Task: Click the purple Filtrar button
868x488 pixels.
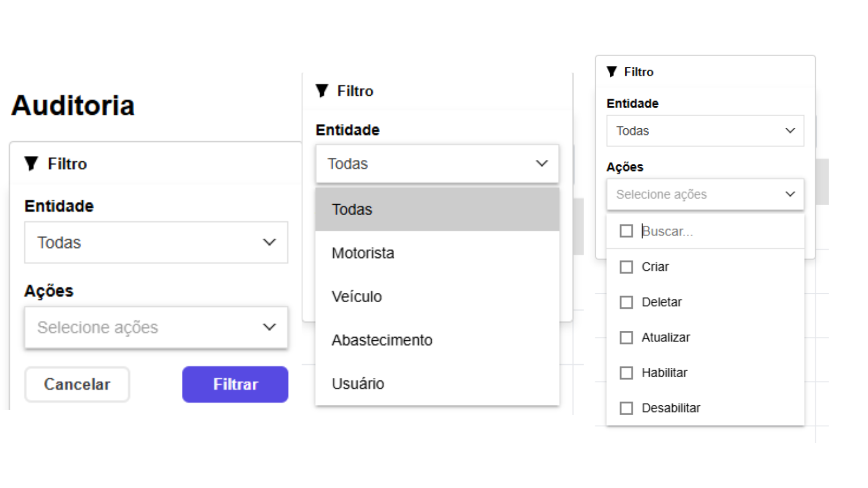Action: 235,384
